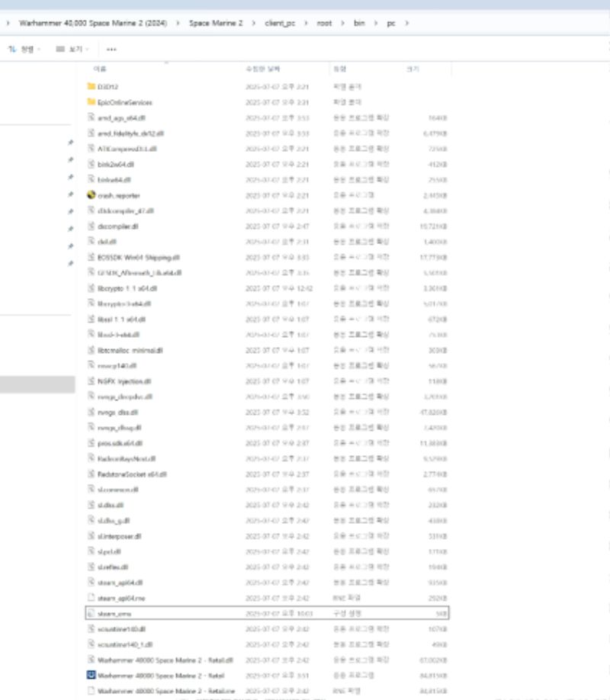Select the amd_ags_x64.dll file icon

tap(91, 117)
